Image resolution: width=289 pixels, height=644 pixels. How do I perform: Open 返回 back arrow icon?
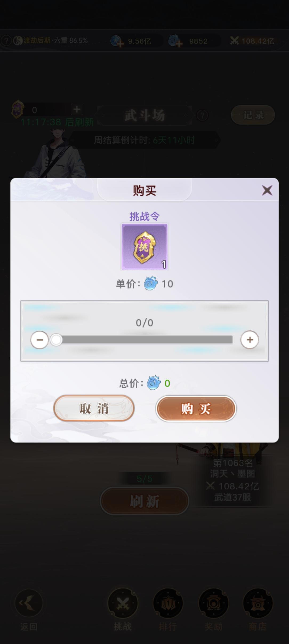(29, 603)
